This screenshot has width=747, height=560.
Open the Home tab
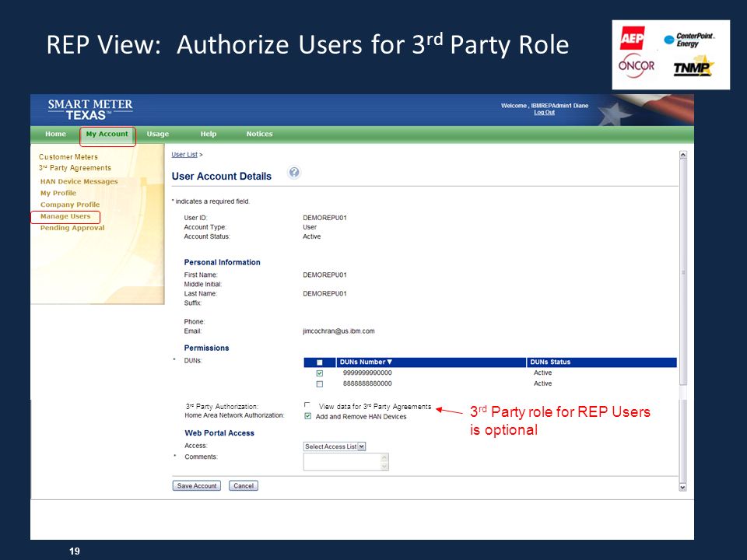click(55, 134)
